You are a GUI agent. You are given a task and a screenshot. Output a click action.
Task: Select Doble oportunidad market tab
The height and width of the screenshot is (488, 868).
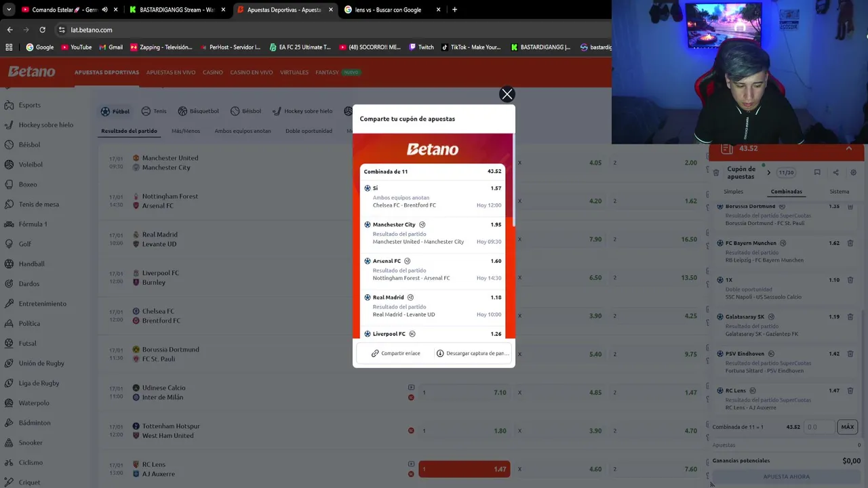click(x=309, y=131)
